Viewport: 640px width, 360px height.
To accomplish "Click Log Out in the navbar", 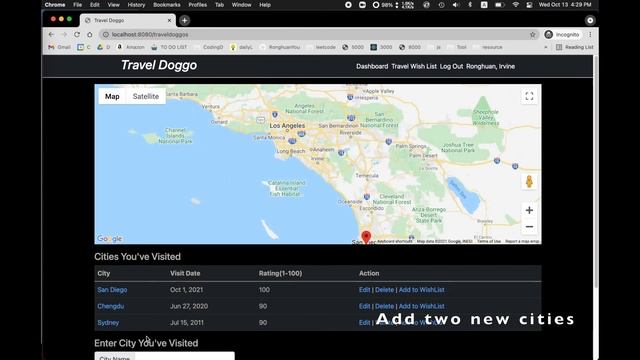I will click(451, 66).
